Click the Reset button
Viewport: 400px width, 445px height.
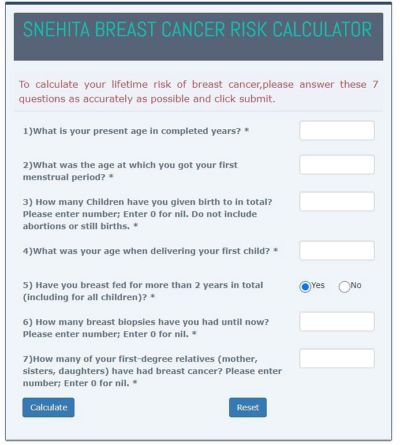pyautogui.click(x=248, y=407)
